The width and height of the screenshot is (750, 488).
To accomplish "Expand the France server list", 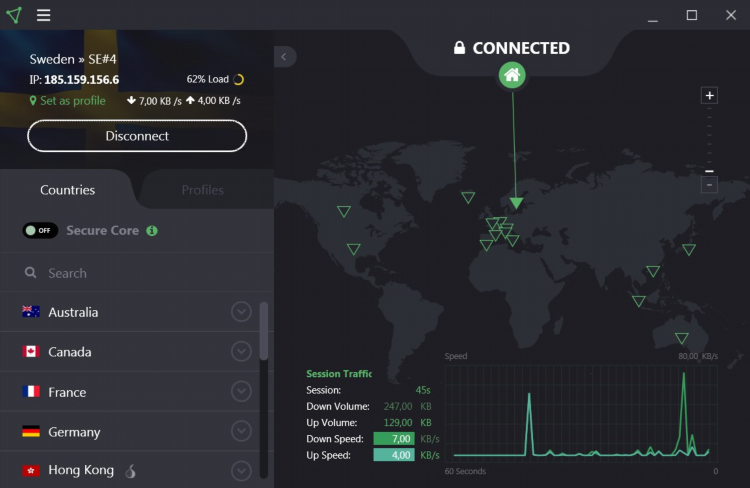I will click(241, 392).
